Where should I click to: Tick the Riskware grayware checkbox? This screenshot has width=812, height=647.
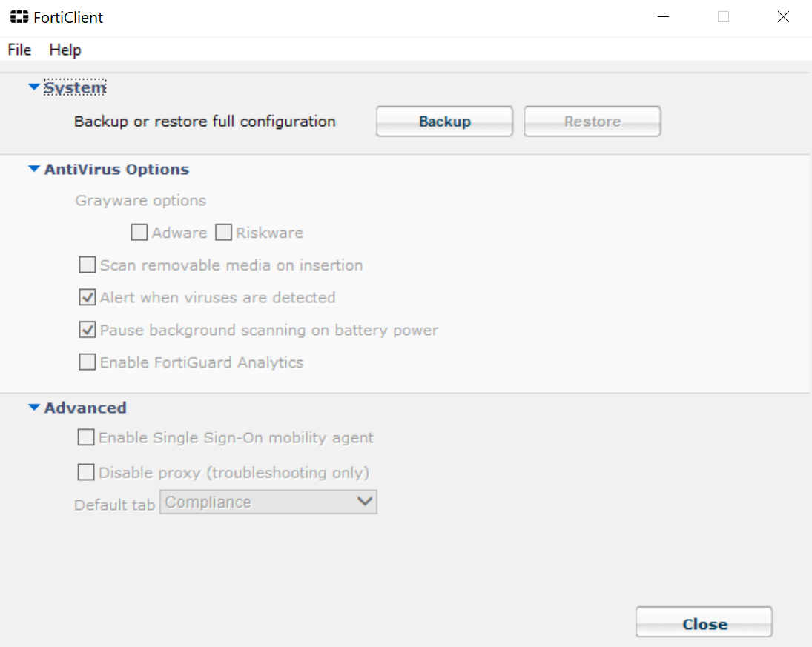pyautogui.click(x=223, y=233)
